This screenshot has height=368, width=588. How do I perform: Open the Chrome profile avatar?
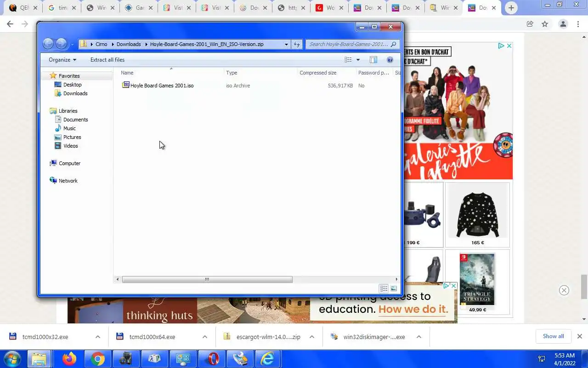coord(563,24)
